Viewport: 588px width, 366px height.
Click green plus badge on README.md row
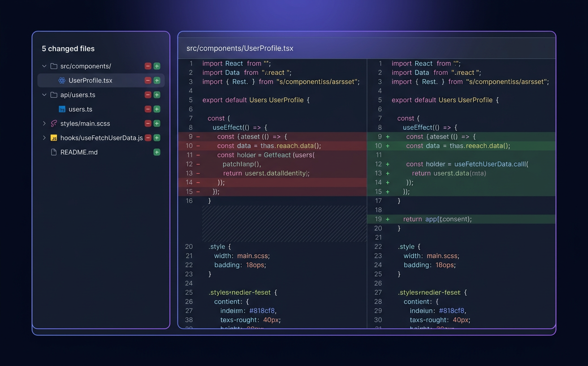coord(157,152)
